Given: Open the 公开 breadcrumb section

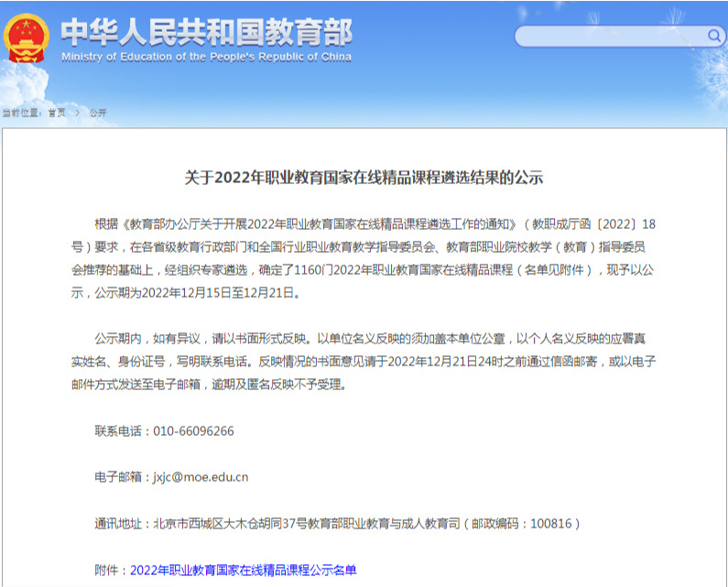Looking at the screenshot, I should pos(98,113).
